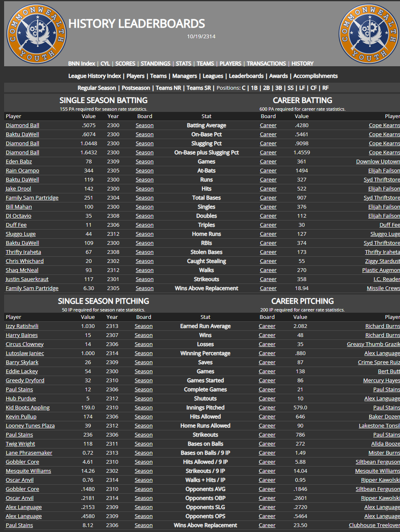
Task: Open the Season board for Earned Run Average
Action: coord(143,326)
